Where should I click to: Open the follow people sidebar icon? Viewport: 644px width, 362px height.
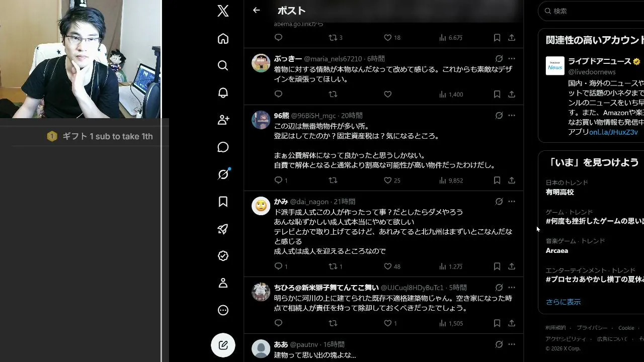[223, 120]
